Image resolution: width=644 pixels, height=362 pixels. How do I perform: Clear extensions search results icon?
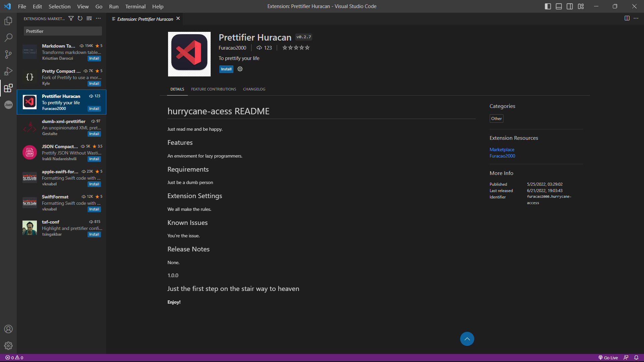pyautogui.click(x=89, y=18)
